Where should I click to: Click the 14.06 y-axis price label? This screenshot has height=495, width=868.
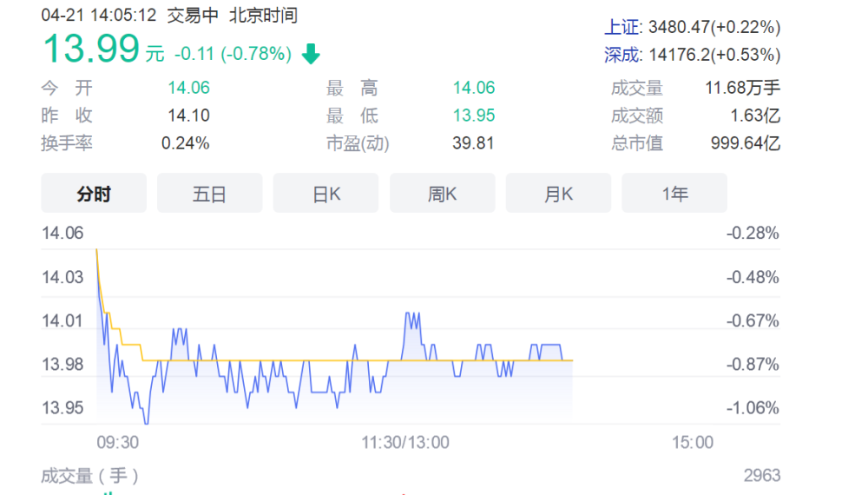62,233
